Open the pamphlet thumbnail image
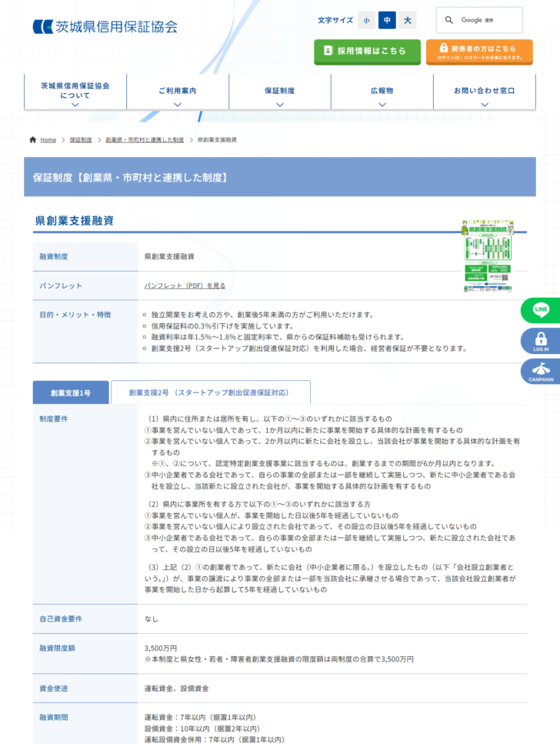560x744 pixels. tap(488, 256)
